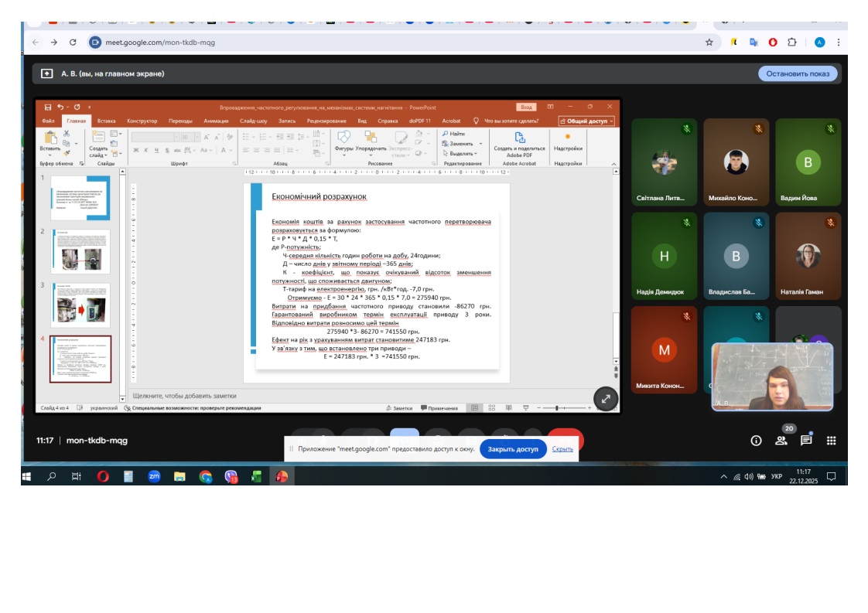Viewport: 868px width, 613px height.
Task: Open Выделить selection dropdown
Action: click(x=460, y=154)
